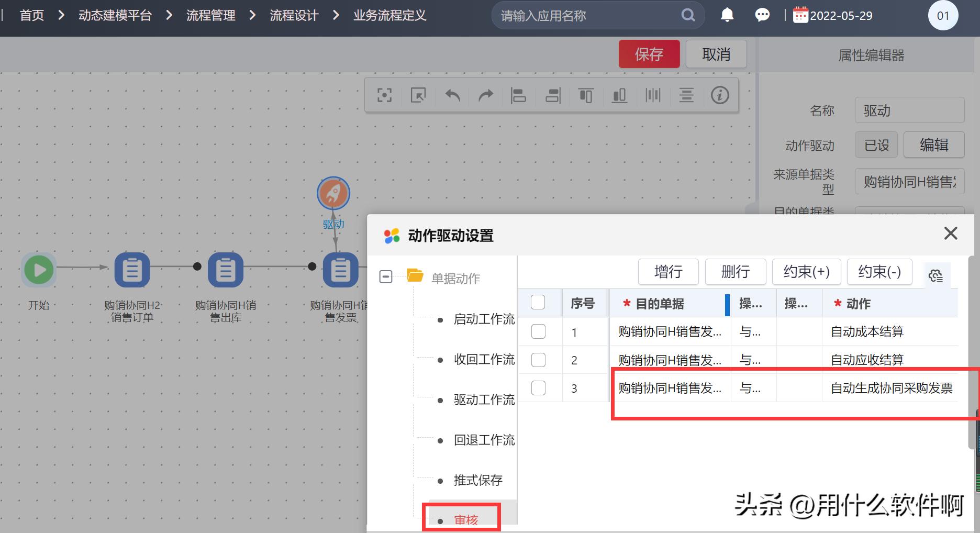
Task: Check the checkbox for row 1 自动成本结算
Action: click(x=539, y=331)
